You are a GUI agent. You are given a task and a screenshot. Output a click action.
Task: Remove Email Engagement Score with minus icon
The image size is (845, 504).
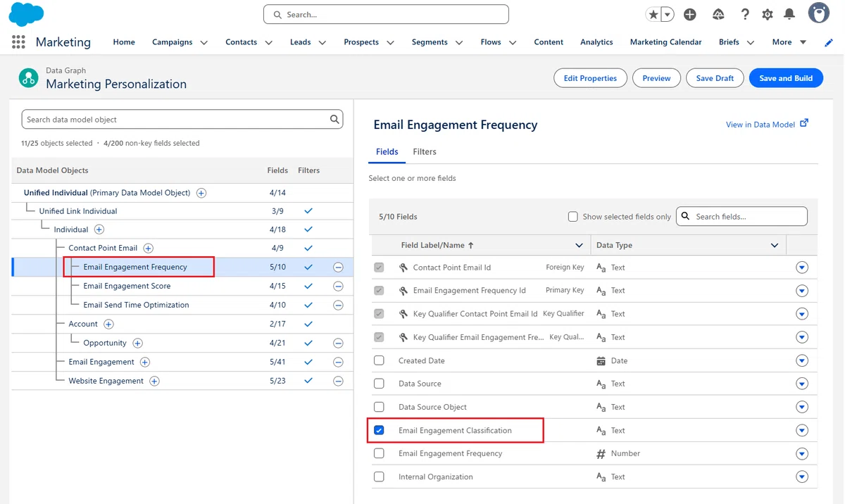point(338,286)
